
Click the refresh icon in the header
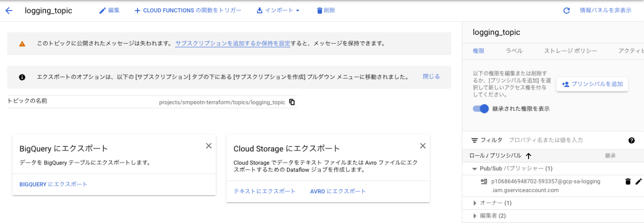(567, 11)
